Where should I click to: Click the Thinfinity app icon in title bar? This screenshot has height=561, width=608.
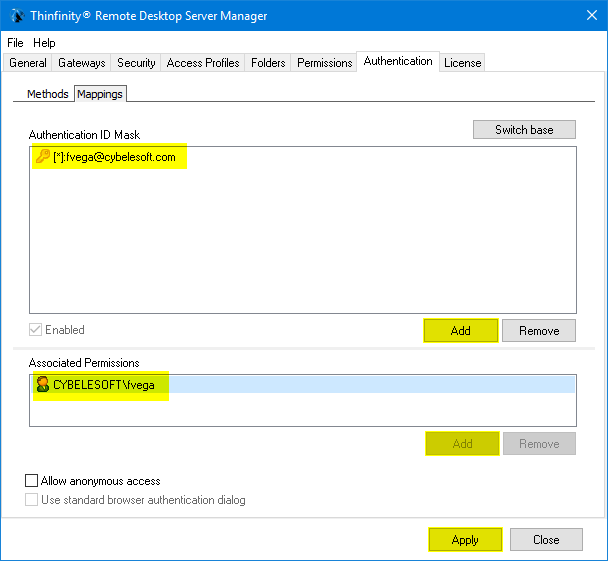[x=17, y=16]
